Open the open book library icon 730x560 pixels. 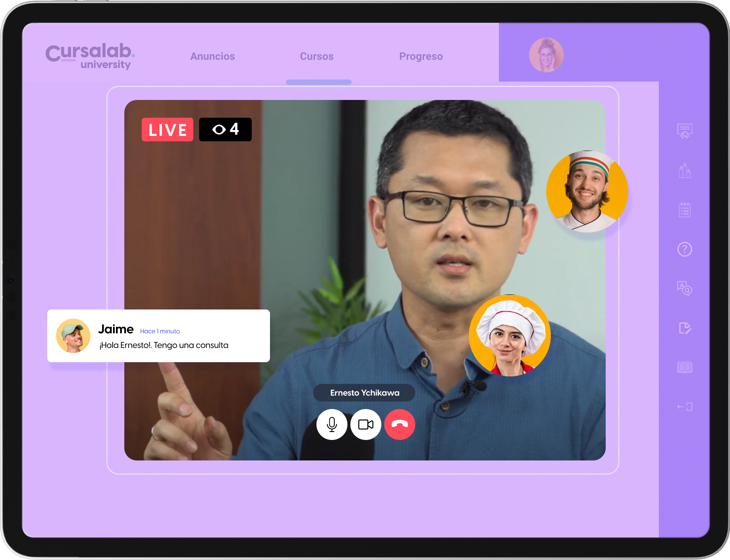684,367
